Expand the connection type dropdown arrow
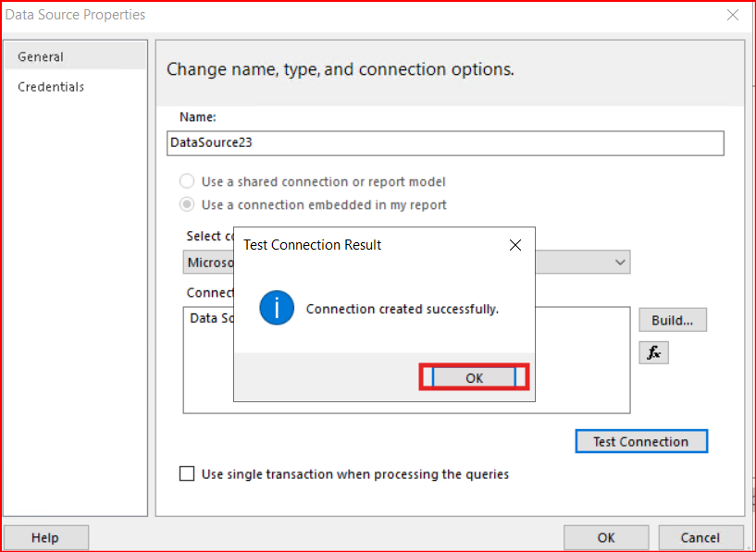Screen dimensions: 756x552 pos(619,263)
